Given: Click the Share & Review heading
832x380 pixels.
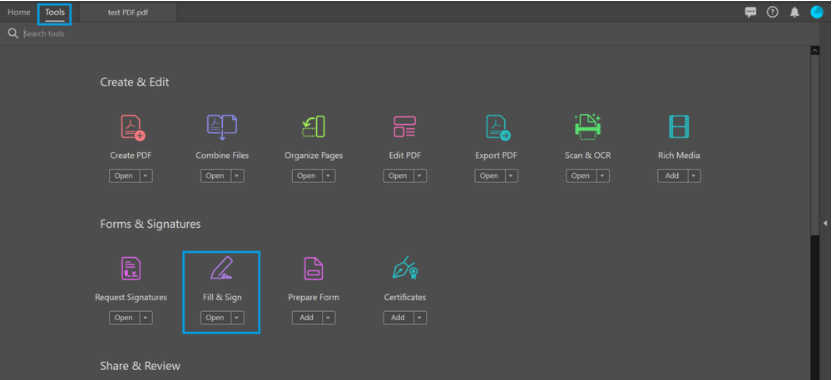Looking at the screenshot, I should point(140,366).
